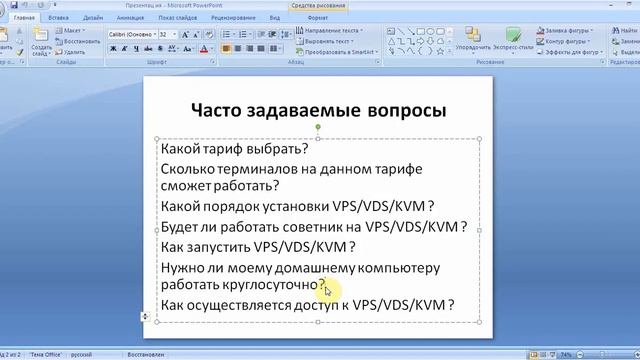Open the Формат drawing tools tab

coord(318,18)
